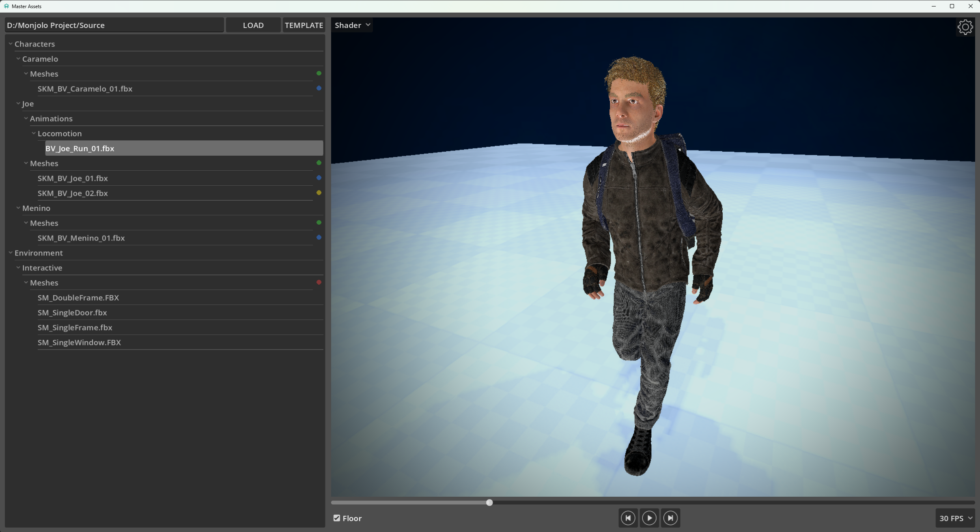This screenshot has height=532, width=980.
Task: Click the TEMPLATE button
Action: point(304,25)
